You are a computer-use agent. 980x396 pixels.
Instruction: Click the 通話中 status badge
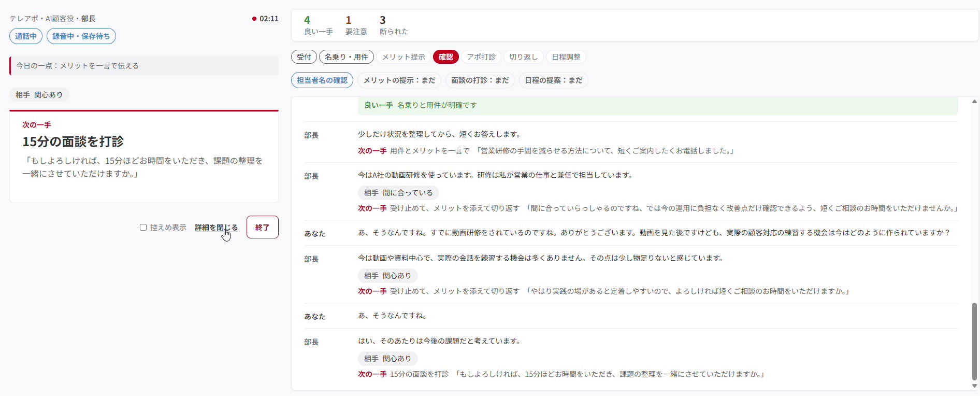tap(26, 36)
